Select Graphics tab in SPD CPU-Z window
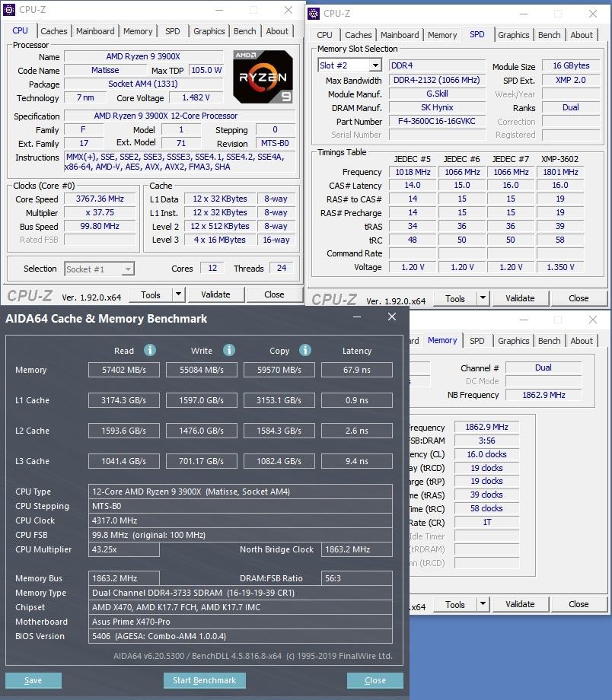The width and height of the screenshot is (612, 700). (513, 35)
